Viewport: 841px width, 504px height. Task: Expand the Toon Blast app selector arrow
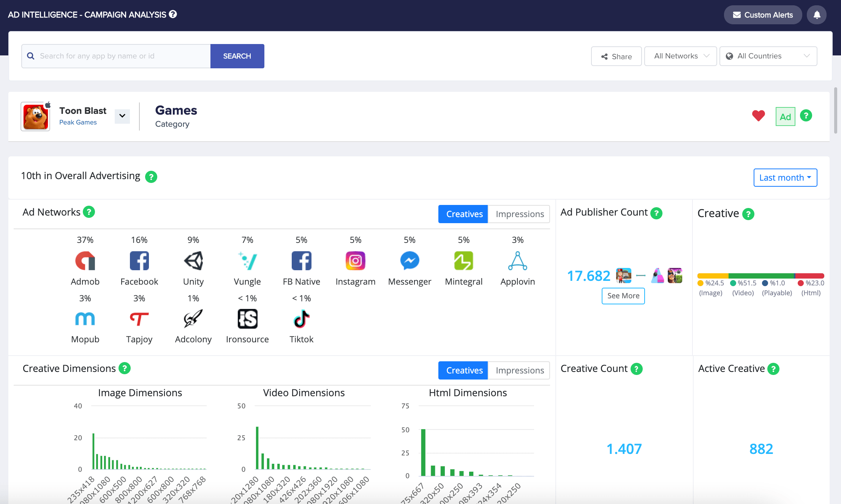(122, 116)
